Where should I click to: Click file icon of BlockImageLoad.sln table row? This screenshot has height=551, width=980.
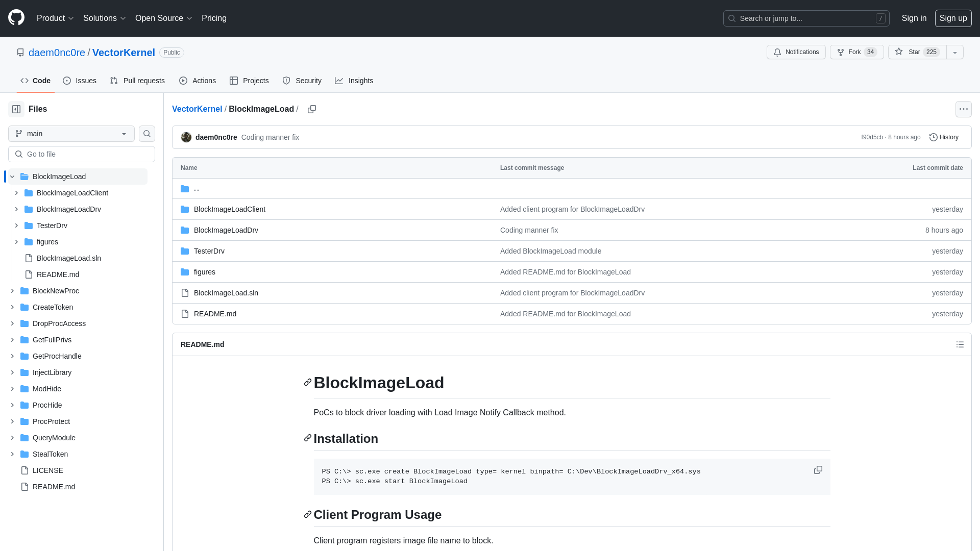tap(185, 293)
